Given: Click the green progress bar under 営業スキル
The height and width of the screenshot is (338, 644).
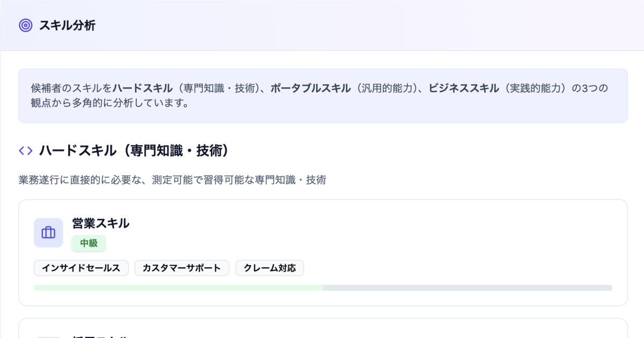Looking at the screenshot, I should pos(177,289).
